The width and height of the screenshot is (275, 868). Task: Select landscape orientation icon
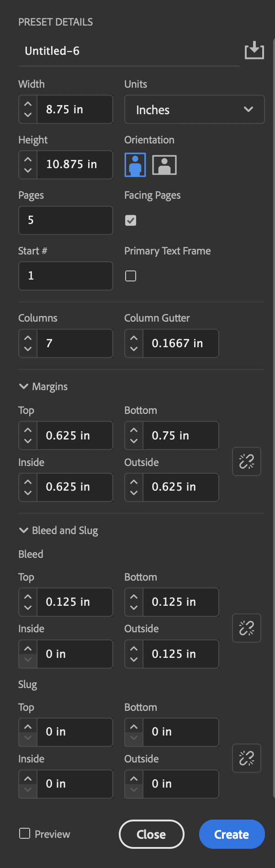tap(164, 165)
